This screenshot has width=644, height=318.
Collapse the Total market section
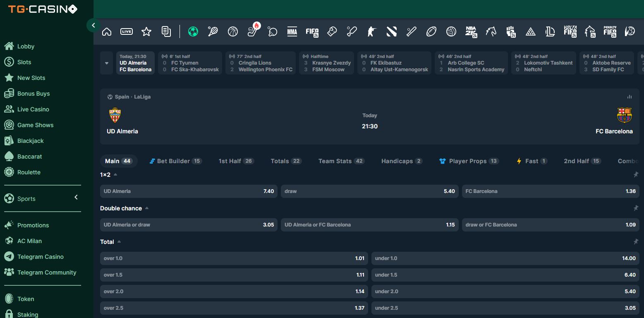[x=119, y=242]
